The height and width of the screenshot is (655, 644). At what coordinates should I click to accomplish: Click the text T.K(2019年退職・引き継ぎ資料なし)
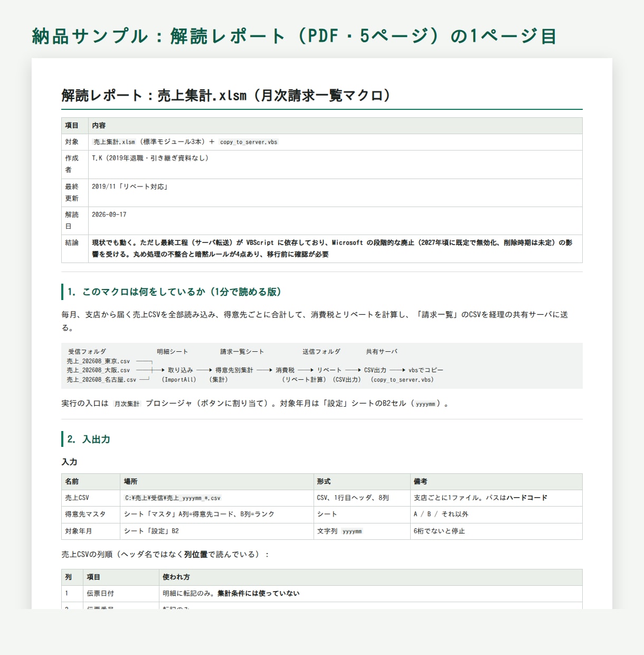pos(150,158)
